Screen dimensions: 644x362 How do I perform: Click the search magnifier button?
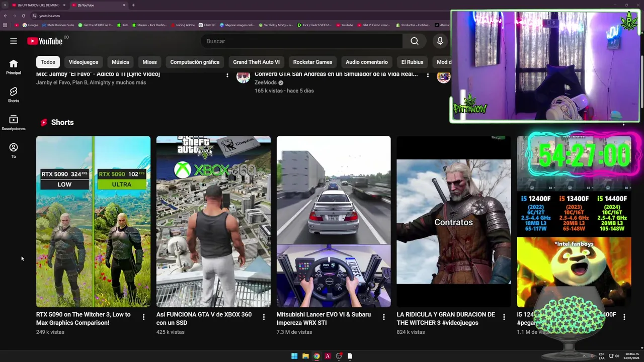pos(414,41)
